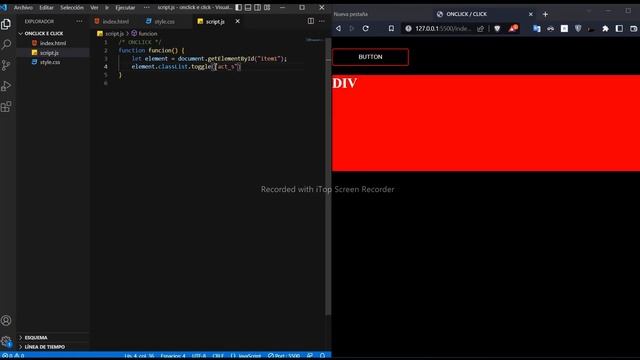
Task: Show more menu items via title bar ellipsis
Action: click(x=147, y=7)
